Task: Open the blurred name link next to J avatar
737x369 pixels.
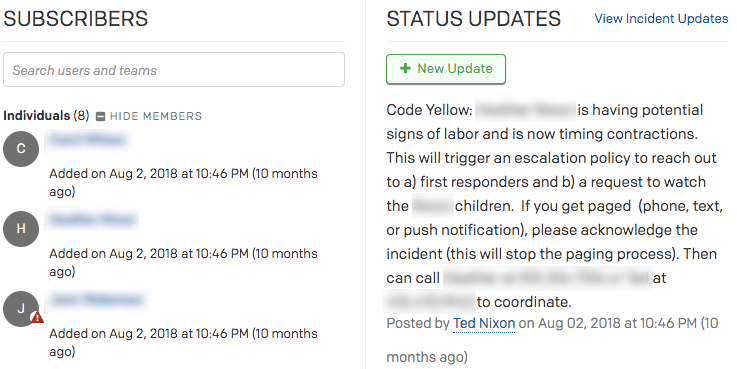Action: (x=96, y=300)
